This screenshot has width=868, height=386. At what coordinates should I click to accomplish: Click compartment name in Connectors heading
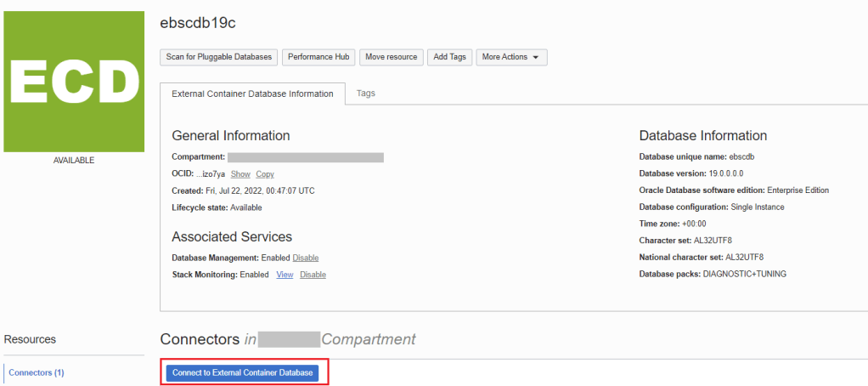[289, 339]
